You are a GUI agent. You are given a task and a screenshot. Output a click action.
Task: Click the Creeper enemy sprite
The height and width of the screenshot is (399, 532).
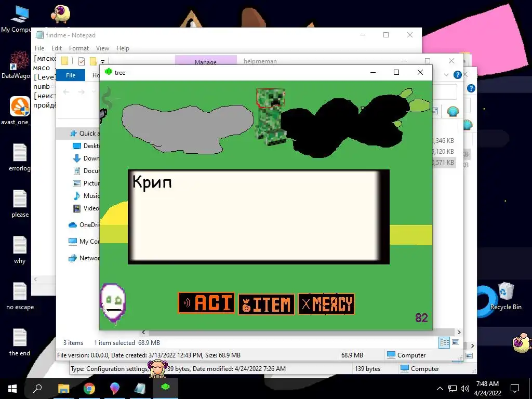[x=270, y=116]
